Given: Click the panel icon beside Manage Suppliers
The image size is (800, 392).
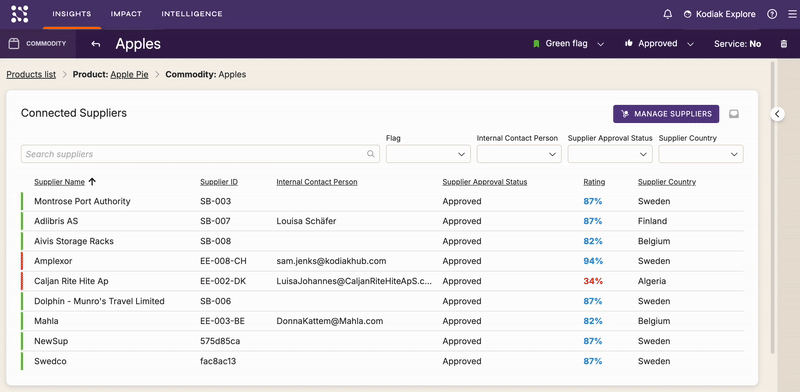Looking at the screenshot, I should click(734, 114).
